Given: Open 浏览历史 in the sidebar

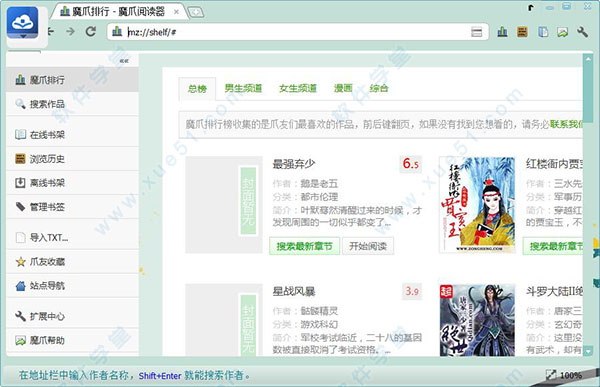Looking at the screenshot, I should (72, 159).
